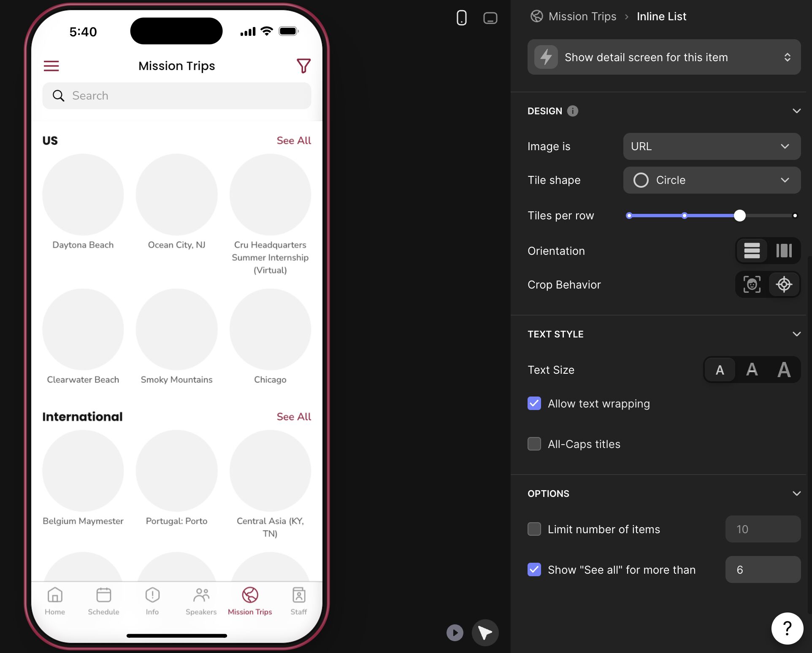Disable Allow text wrapping checkbox
The width and height of the screenshot is (812, 653).
[x=534, y=403]
